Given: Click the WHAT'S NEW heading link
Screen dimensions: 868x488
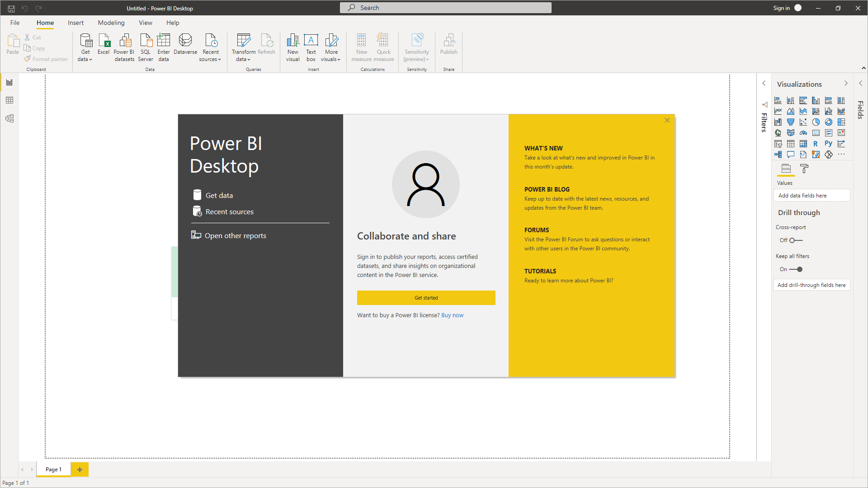Looking at the screenshot, I should point(543,148).
